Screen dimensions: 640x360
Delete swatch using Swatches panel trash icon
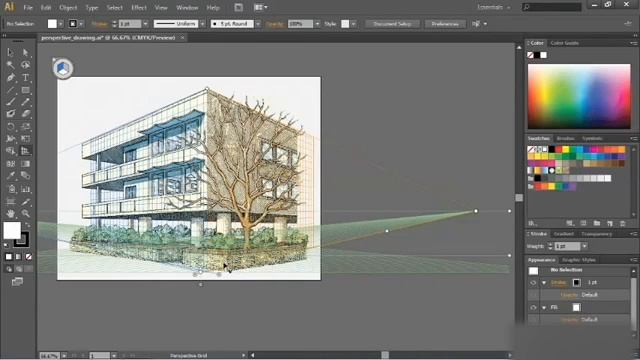pos(623,223)
